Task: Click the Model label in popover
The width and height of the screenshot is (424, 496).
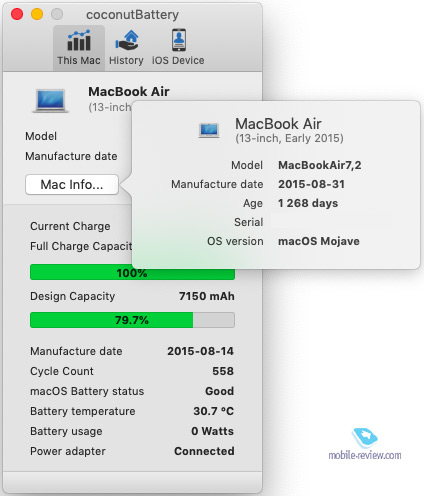Action: click(x=247, y=165)
